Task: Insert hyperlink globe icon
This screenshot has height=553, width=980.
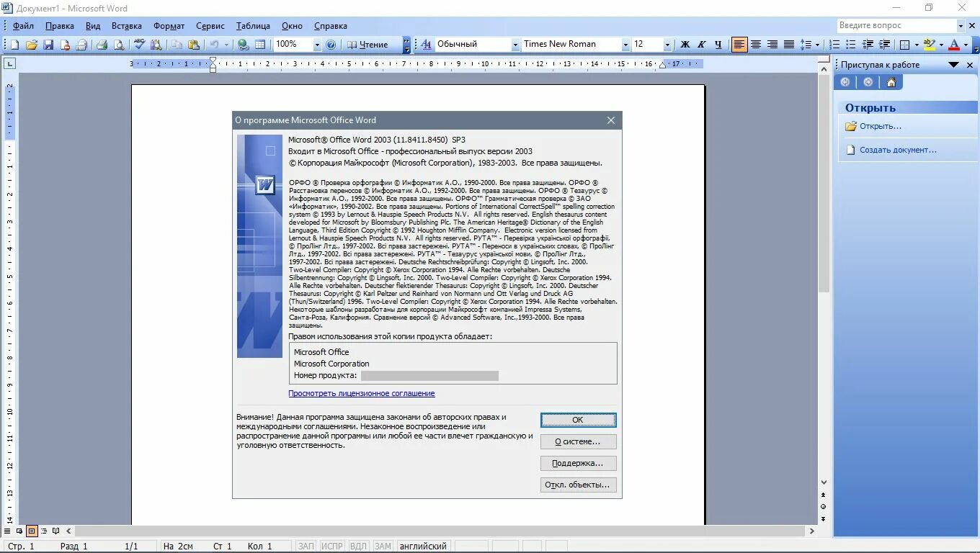Action: 244,45
